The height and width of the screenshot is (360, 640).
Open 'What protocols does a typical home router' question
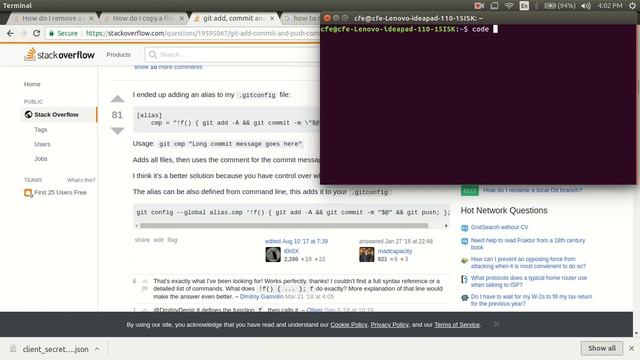click(529, 281)
